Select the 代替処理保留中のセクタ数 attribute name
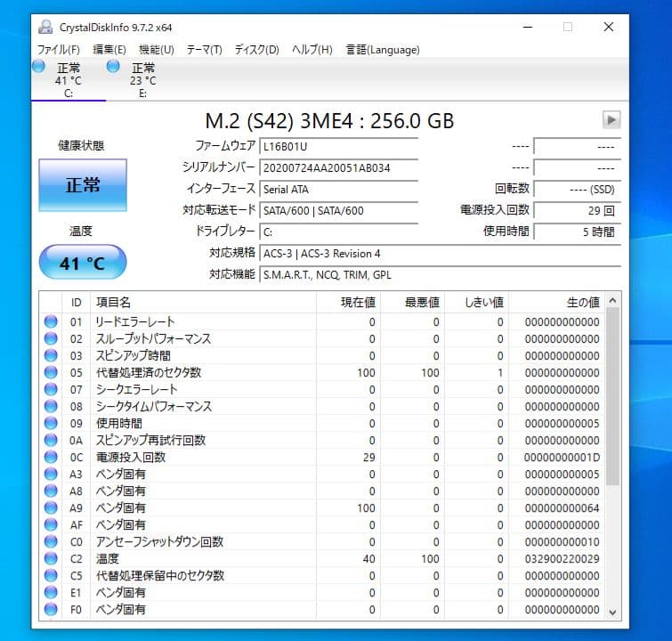Image resolution: width=672 pixels, height=641 pixels. 160,576
